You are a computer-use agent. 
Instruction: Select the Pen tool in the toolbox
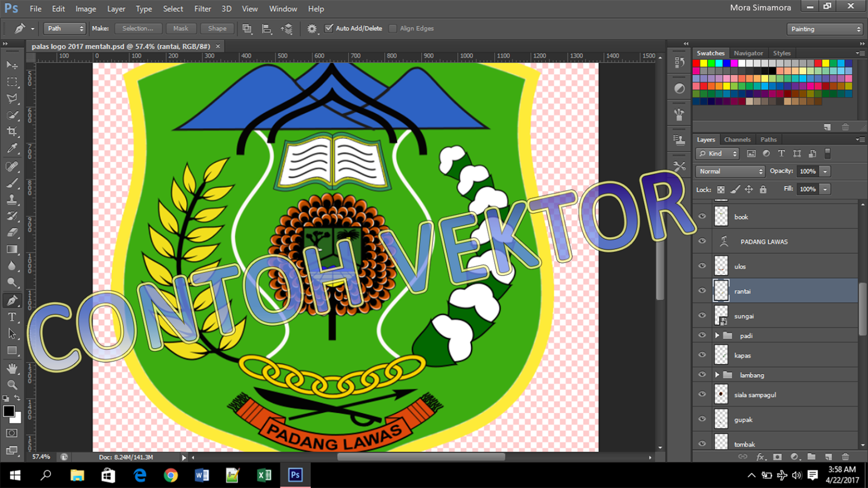click(x=12, y=300)
